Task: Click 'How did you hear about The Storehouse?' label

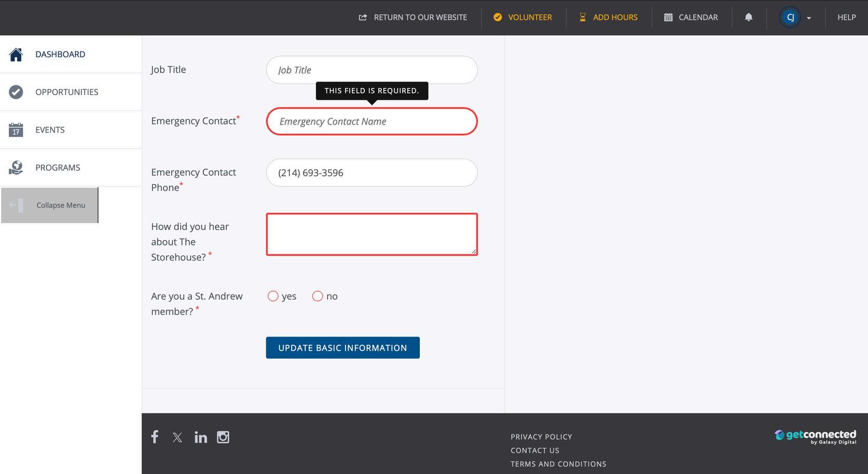Action: pyautogui.click(x=190, y=241)
